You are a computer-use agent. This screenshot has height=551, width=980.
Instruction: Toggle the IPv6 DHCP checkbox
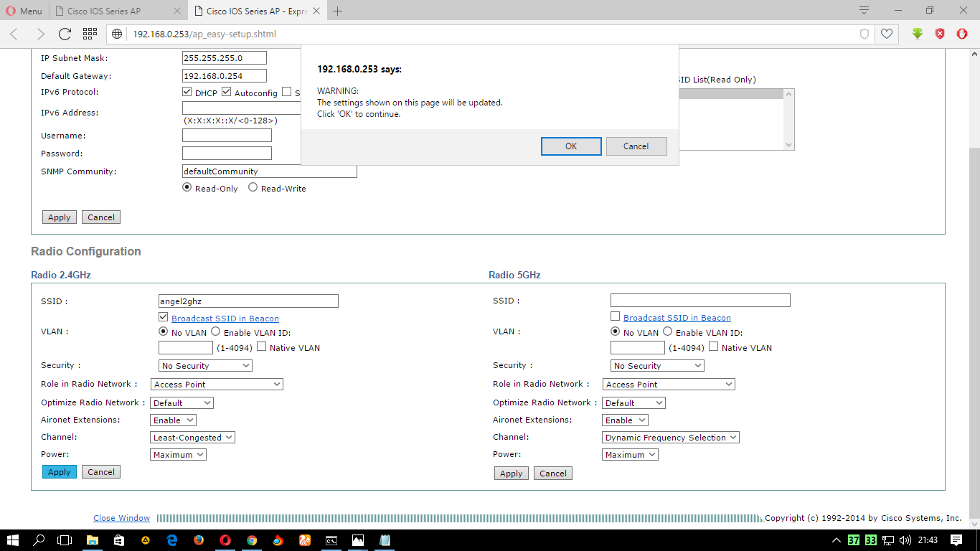pos(187,93)
